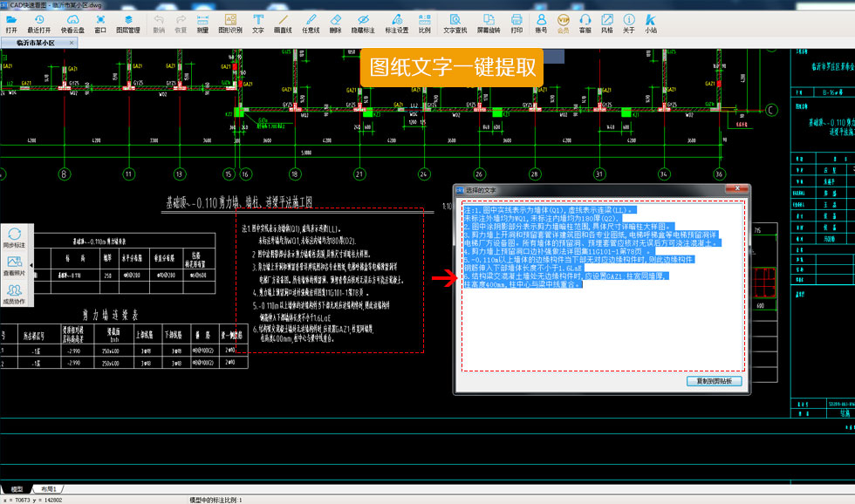Image resolution: width=855 pixels, height=504 pixels.
Task: Close the 临沂市某小区 document tab
Action: [72, 42]
